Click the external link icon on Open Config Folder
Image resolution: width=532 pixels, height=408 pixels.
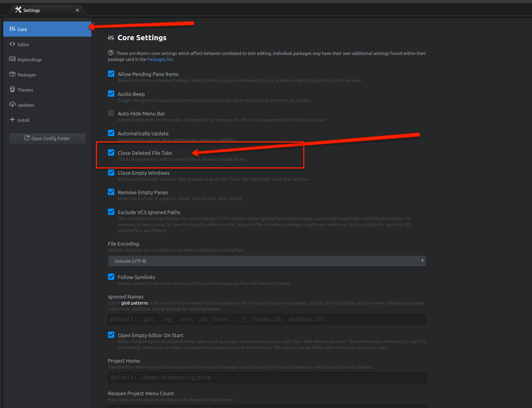point(27,138)
